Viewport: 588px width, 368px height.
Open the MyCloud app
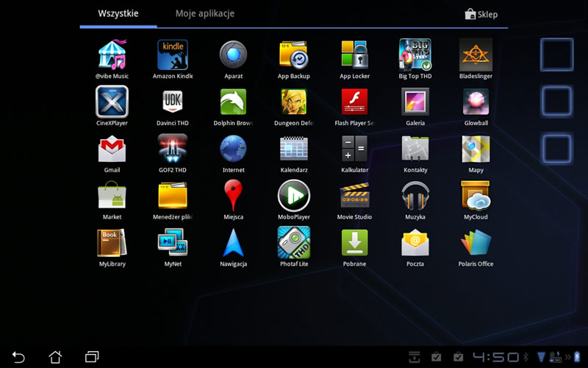click(x=476, y=195)
